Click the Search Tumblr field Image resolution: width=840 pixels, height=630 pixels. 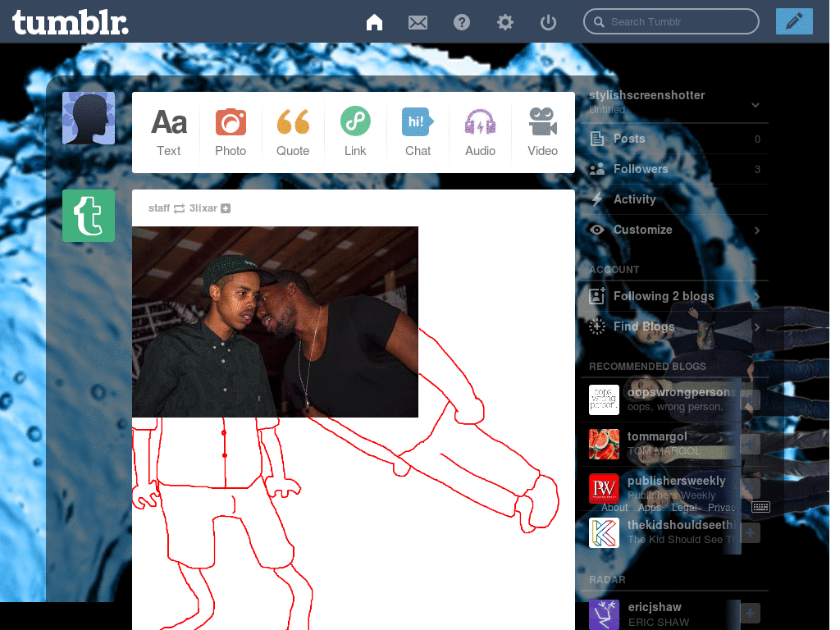[x=671, y=22]
